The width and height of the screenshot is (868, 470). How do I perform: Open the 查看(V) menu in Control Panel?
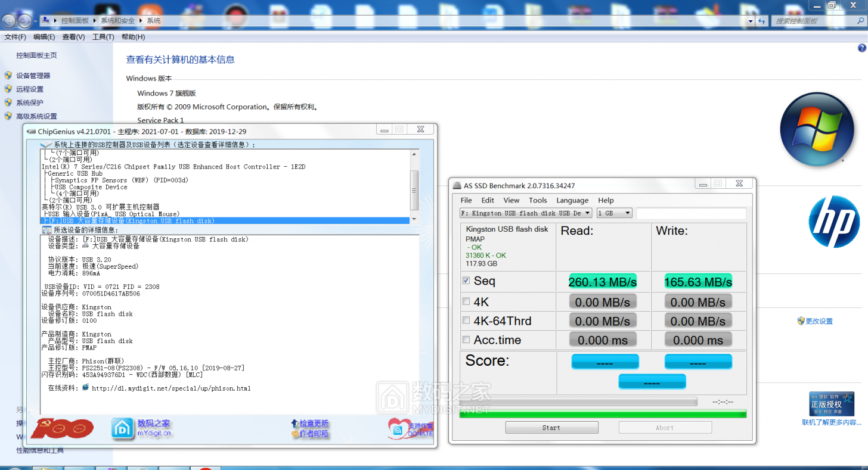tap(73, 37)
